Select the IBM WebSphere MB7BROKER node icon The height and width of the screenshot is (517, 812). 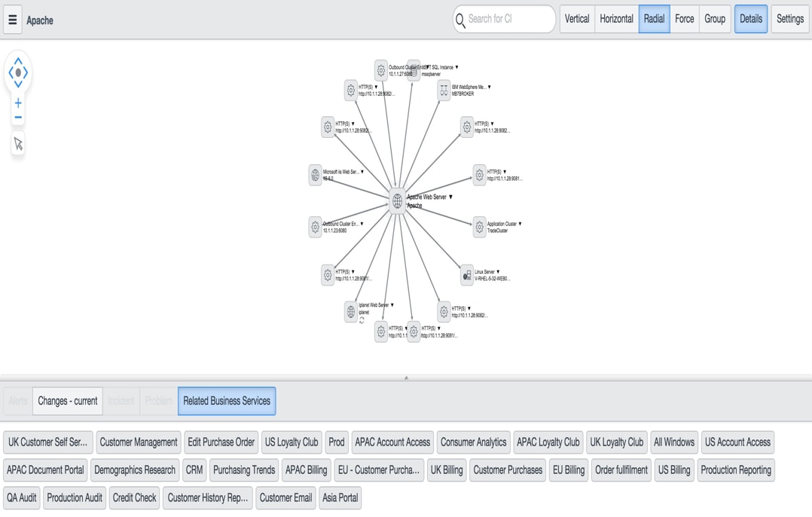click(444, 90)
